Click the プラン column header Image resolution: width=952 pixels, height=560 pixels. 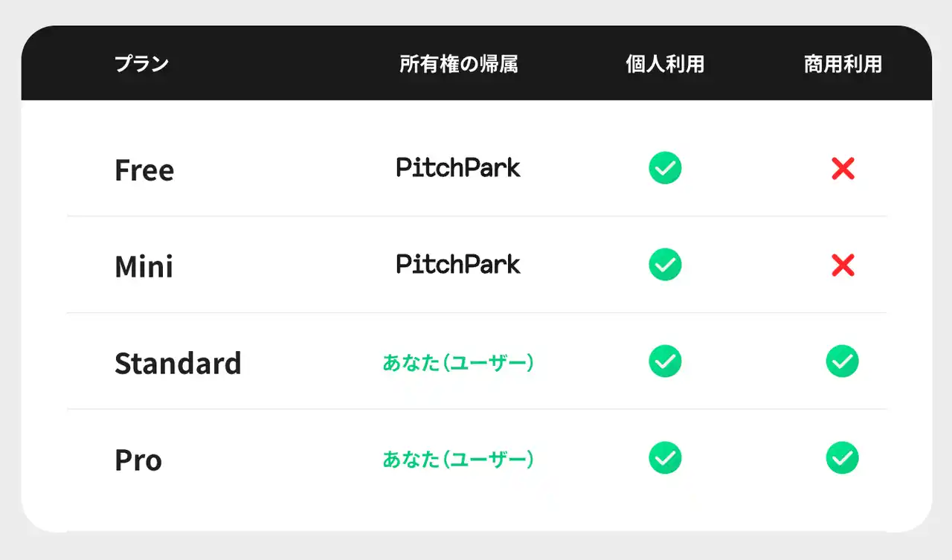pos(141,64)
